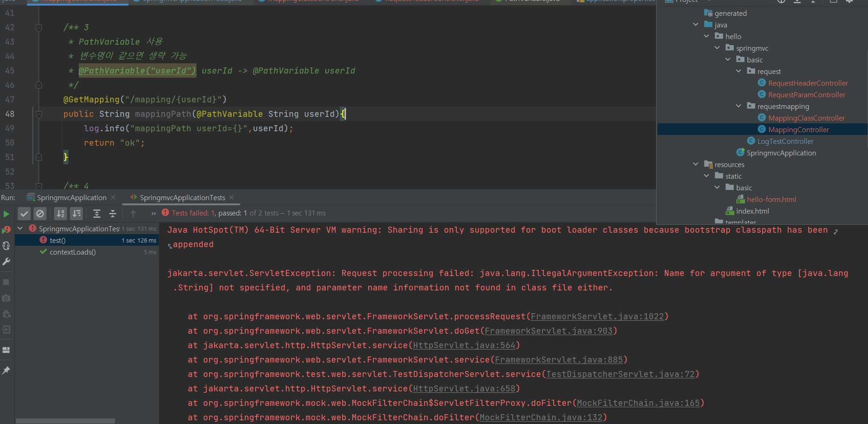Open RequestHeaderController in Project tree
The width and height of the screenshot is (868, 424).
pos(808,83)
